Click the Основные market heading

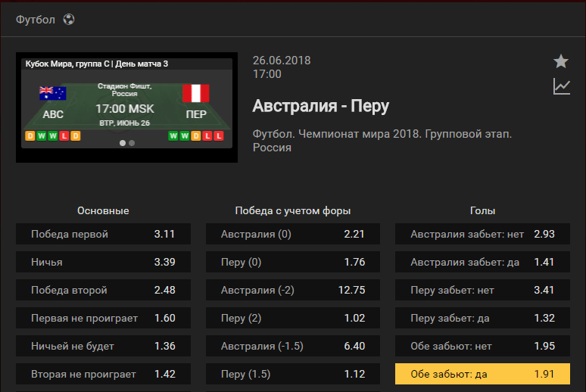click(x=103, y=211)
